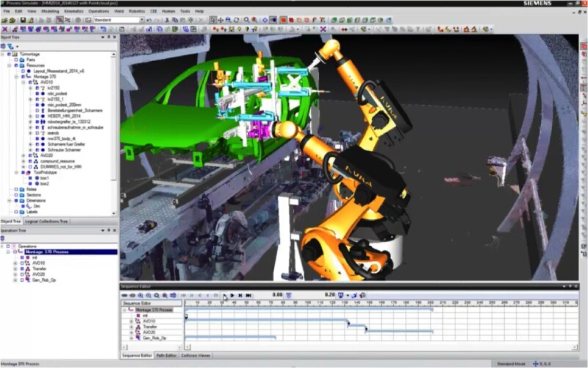The image size is (588, 368).
Task: Toggle display square of Notes folder
Action: click(16, 189)
